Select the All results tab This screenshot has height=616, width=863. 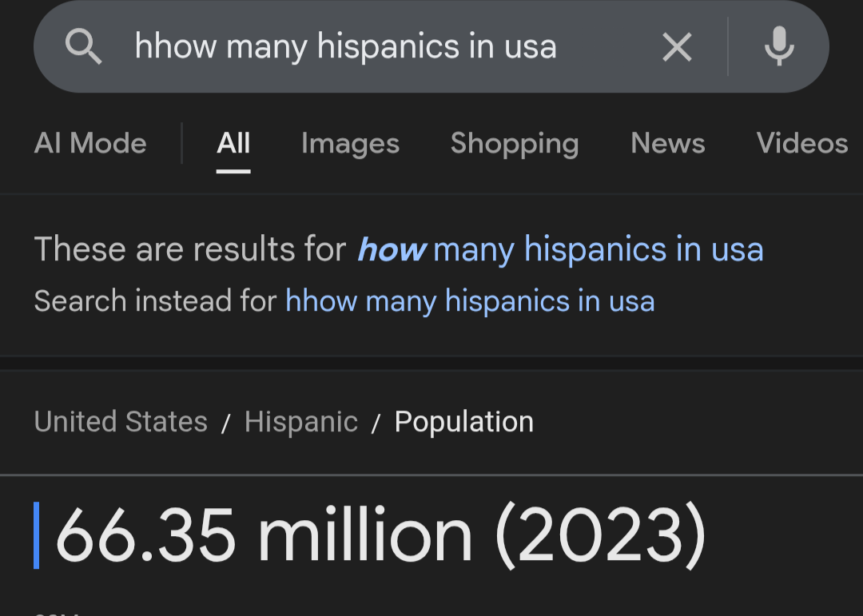233,143
